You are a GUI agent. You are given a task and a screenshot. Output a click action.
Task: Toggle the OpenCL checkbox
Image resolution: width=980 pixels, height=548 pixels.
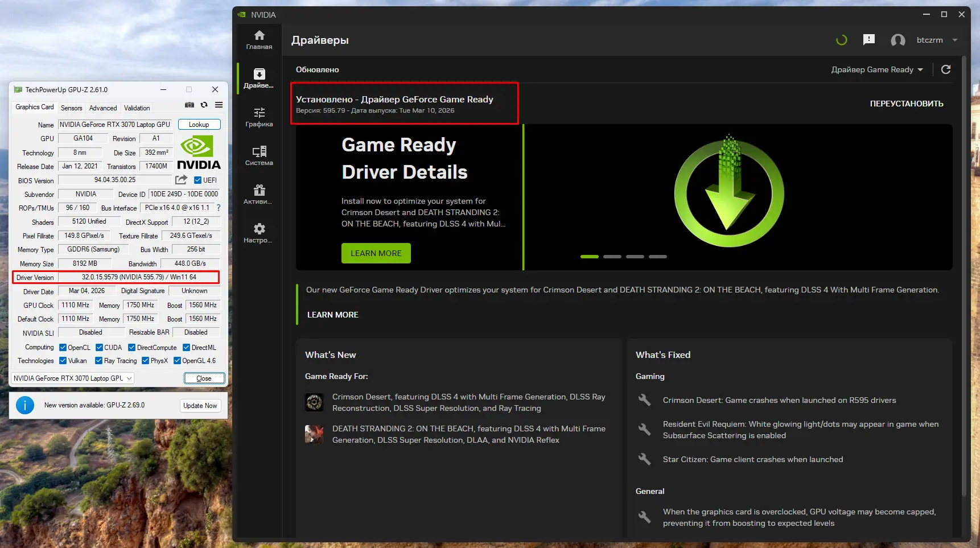click(63, 348)
